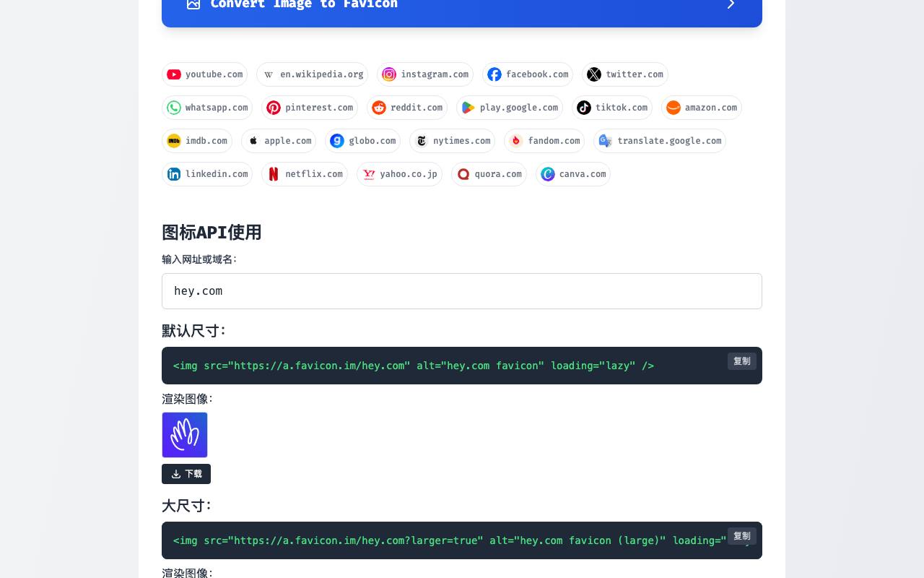The height and width of the screenshot is (578, 924).
Task: Pick fandom.com domain text
Action: (554, 141)
